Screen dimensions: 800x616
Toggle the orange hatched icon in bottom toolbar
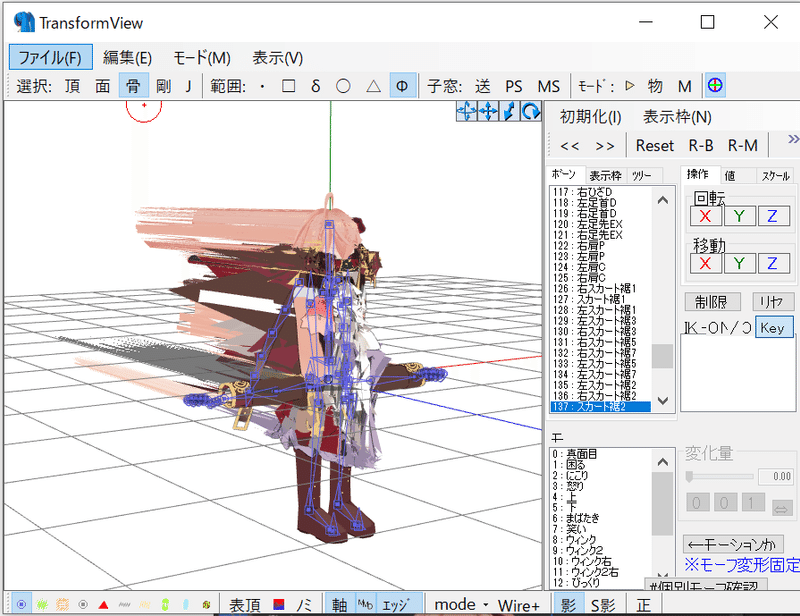(62, 605)
